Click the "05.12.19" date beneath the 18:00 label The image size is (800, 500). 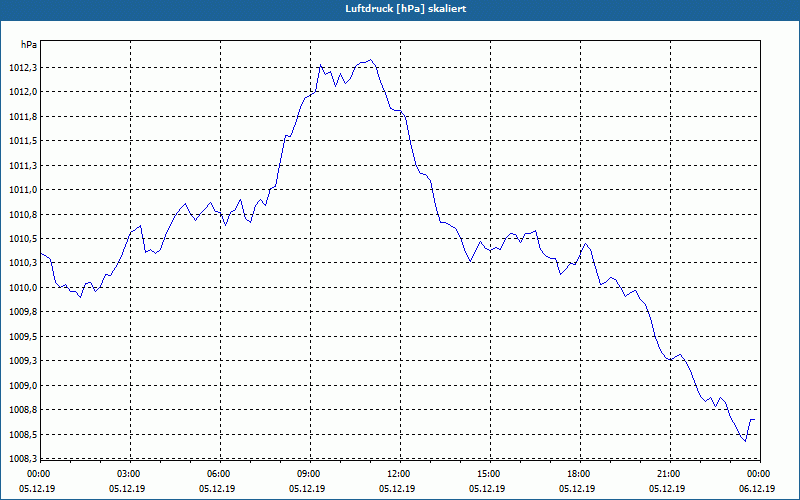[577, 489]
